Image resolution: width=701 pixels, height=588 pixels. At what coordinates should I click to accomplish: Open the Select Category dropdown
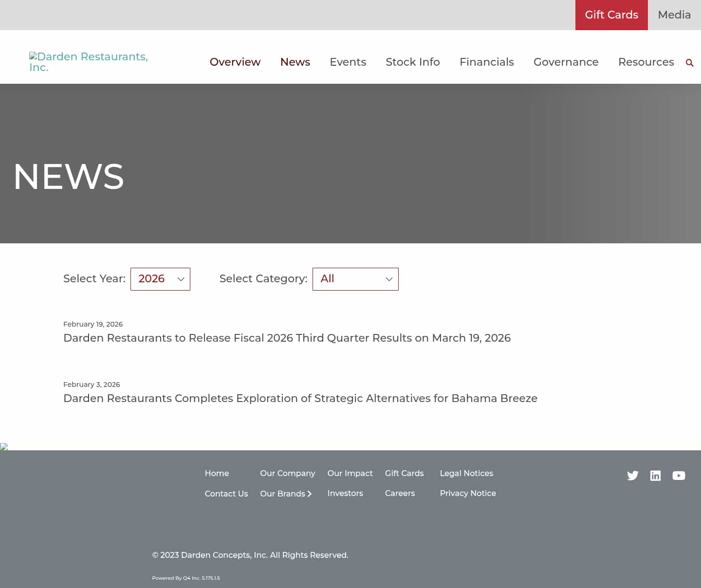pos(355,279)
